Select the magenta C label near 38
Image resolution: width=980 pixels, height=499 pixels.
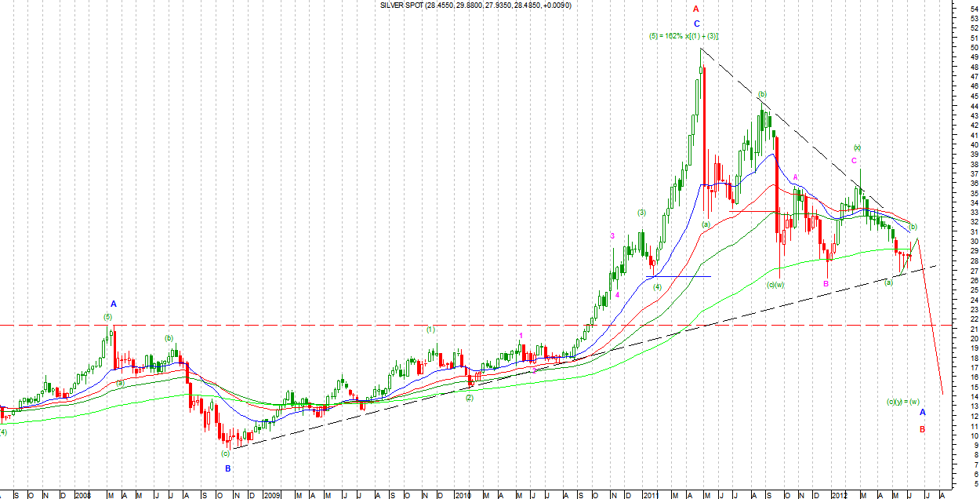coord(854,161)
